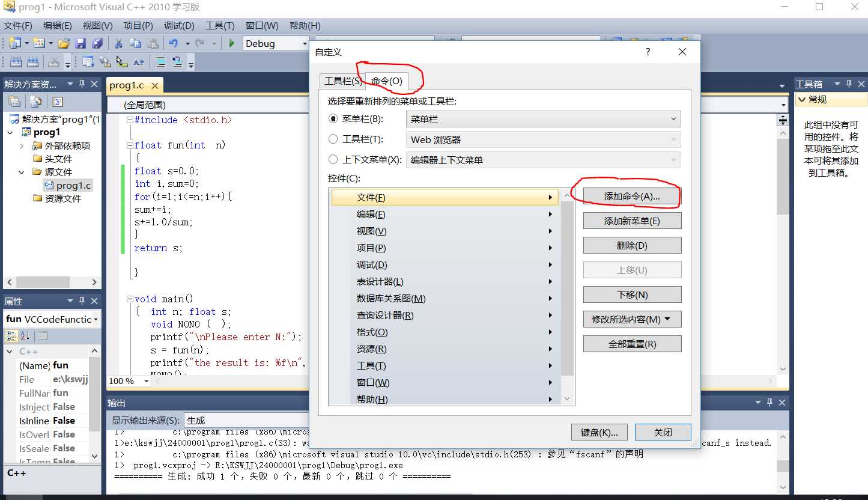Pin the Properties panel

click(82, 301)
